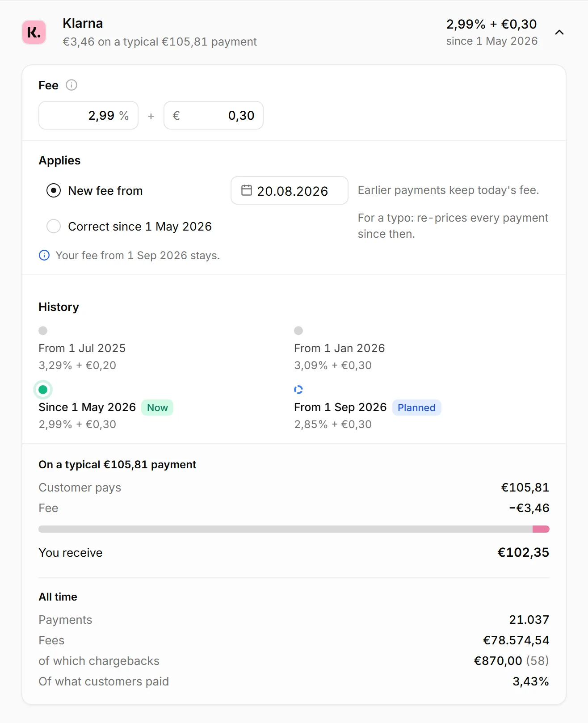Open the Fee info tooltip icon
The height and width of the screenshot is (723, 588).
71,85
